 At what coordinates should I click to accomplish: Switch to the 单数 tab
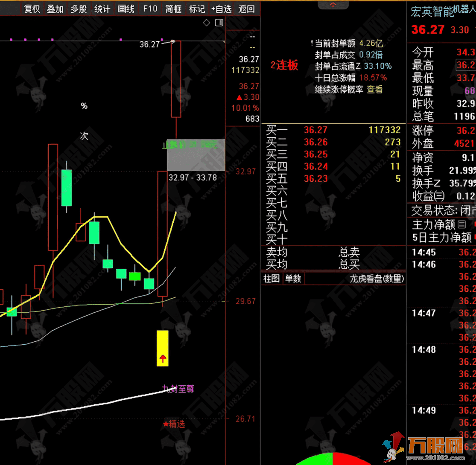pyautogui.click(x=293, y=278)
